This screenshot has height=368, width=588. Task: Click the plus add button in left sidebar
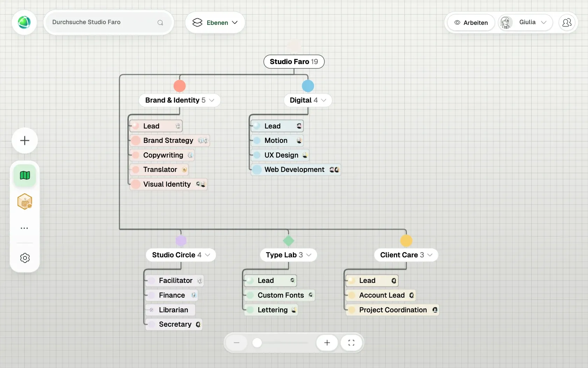point(24,141)
